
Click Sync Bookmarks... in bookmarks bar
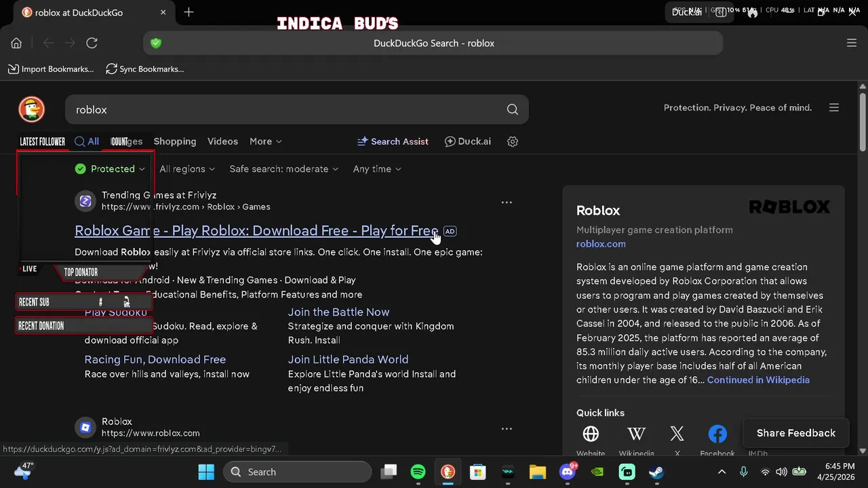click(145, 69)
